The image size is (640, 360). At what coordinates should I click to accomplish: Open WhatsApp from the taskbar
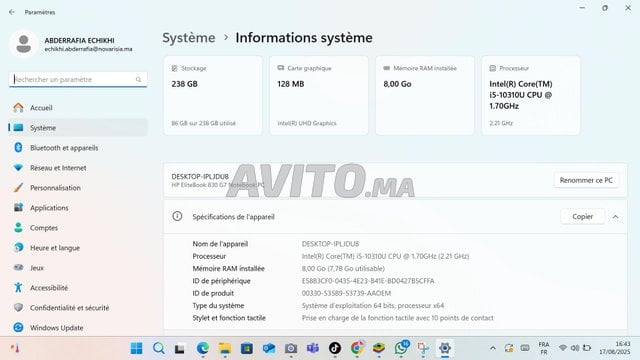402,348
